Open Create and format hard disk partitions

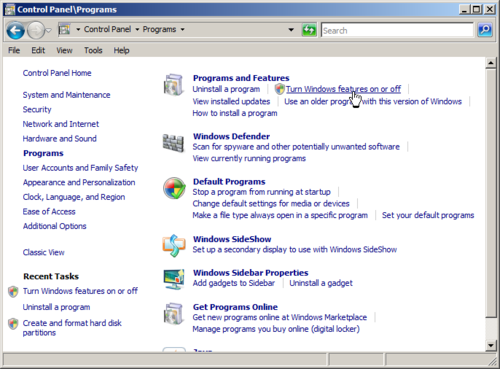click(x=72, y=328)
